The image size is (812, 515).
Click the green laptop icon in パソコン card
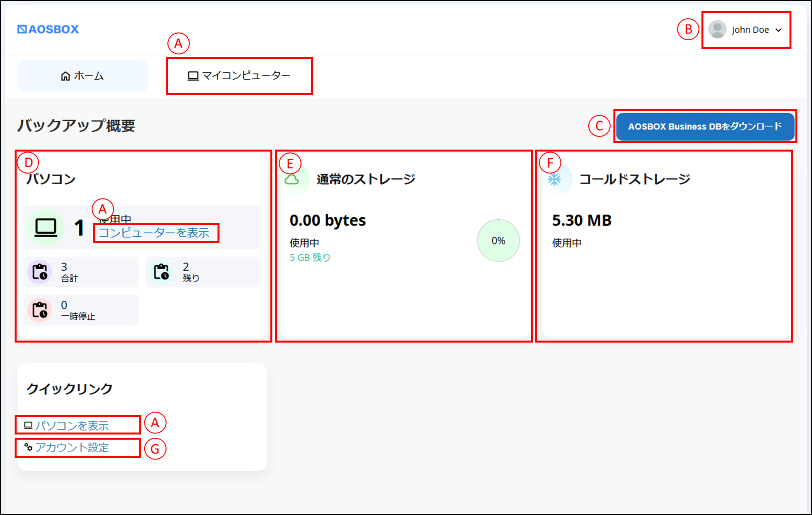click(x=46, y=228)
